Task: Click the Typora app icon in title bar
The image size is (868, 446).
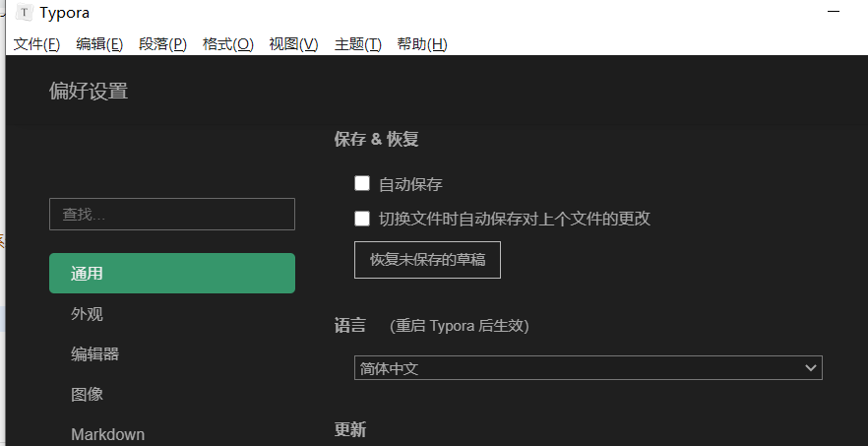Action: [24, 13]
